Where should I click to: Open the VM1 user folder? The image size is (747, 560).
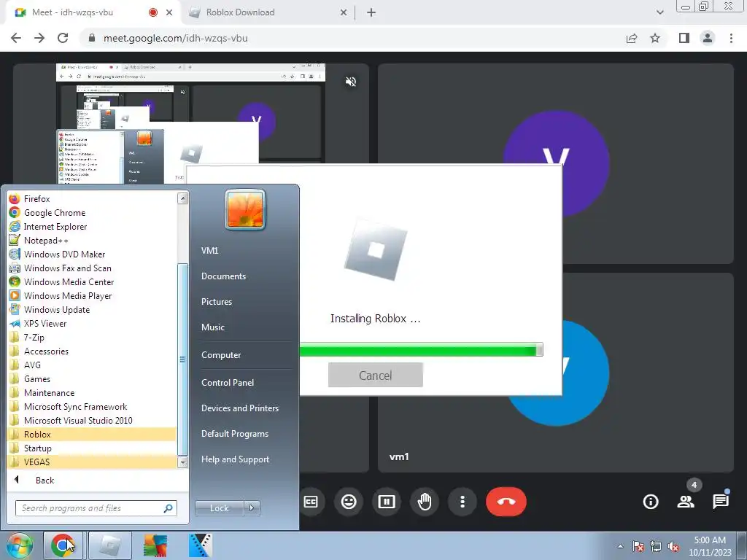(x=209, y=250)
